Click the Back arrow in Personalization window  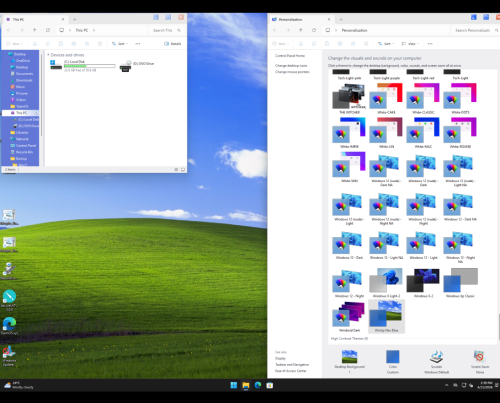(x=274, y=30)
